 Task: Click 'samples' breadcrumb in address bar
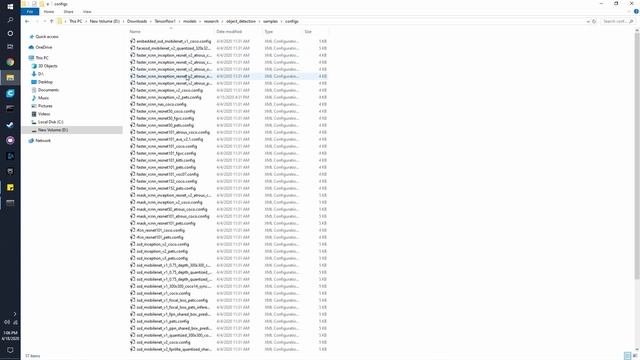270,21
